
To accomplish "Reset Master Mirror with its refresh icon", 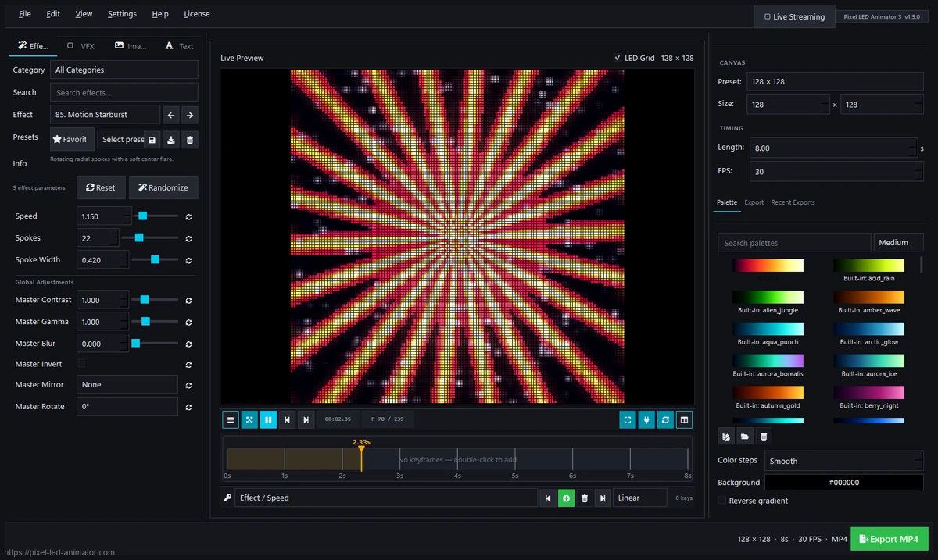I will [x=189, y=385].
